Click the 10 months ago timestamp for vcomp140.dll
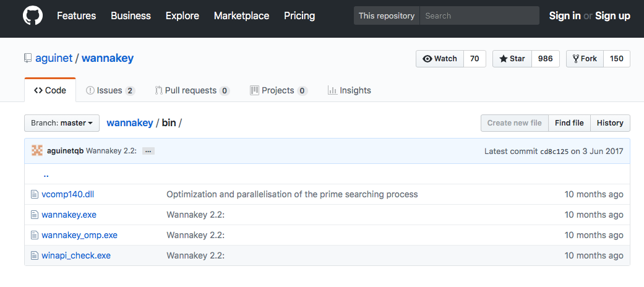This screenshot has width=644, height=287. [x=594, y=194]
